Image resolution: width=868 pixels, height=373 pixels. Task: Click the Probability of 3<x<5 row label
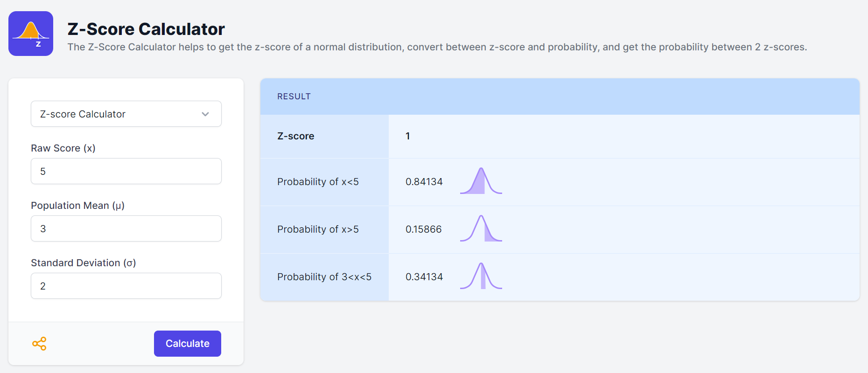[324, 277]
